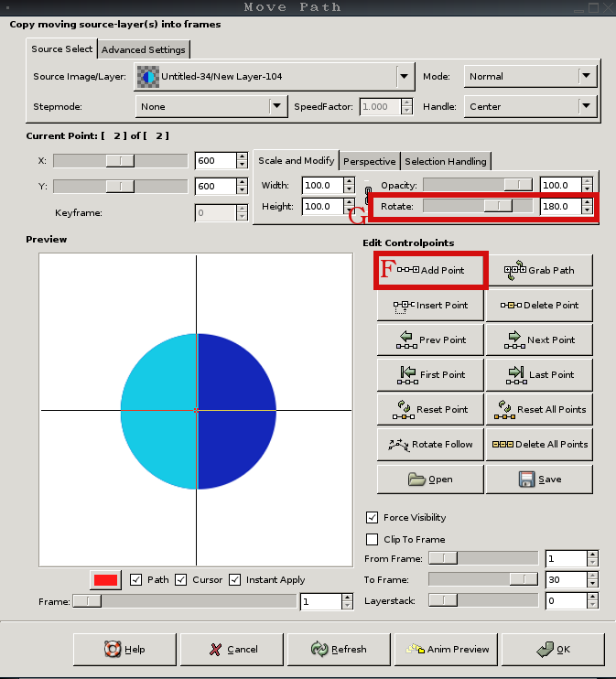Click the circle in the preview area
This screenshot has width=616, height=679.
click(x=199, y=412)
